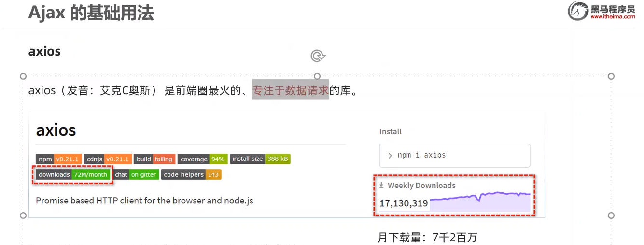Click the rotation handle above the text box
Screen dimensions: 644x245
(x=317, y=56)
